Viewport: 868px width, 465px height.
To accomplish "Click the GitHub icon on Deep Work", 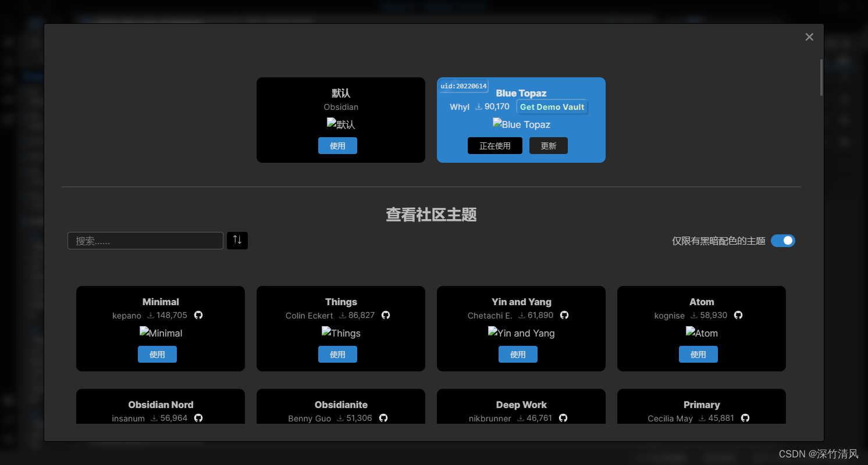I will click(563, 417).
